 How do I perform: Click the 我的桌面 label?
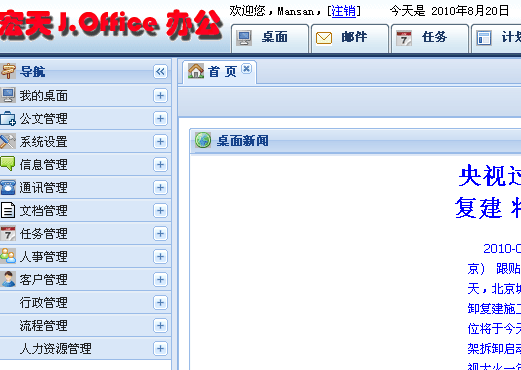pyautogui.click(x=43, y=96)
